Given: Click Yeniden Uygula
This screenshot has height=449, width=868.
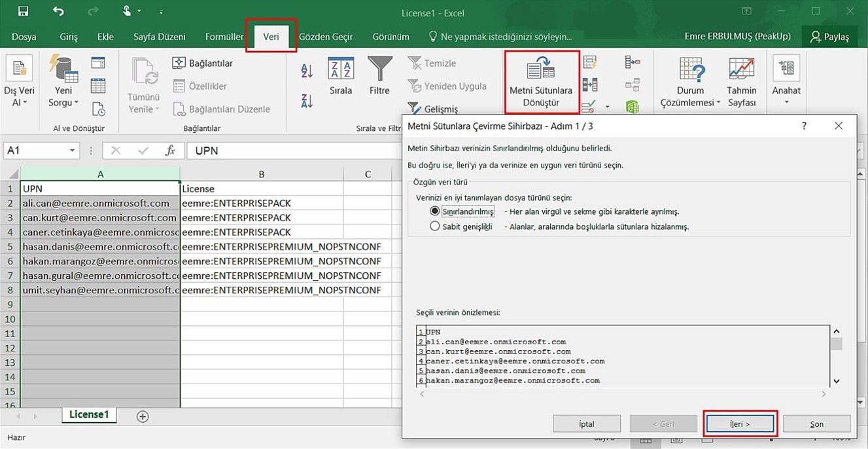Looking at the screenshot, I should click(x=447, y=86).
